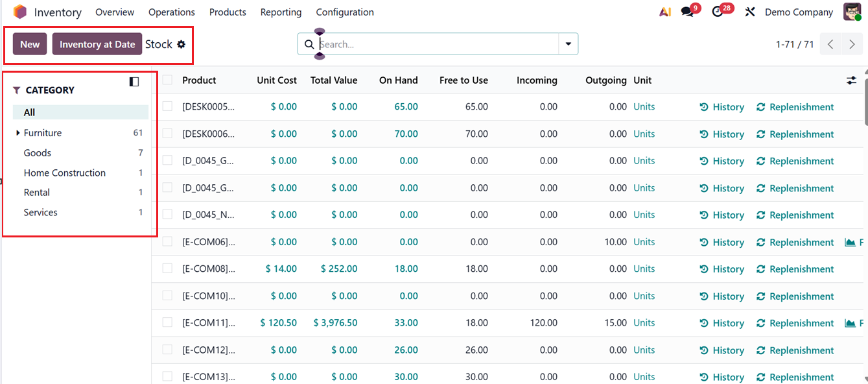Check the select-all products checkbox
This screenshot has height=384, width=868.
[165, 80]
